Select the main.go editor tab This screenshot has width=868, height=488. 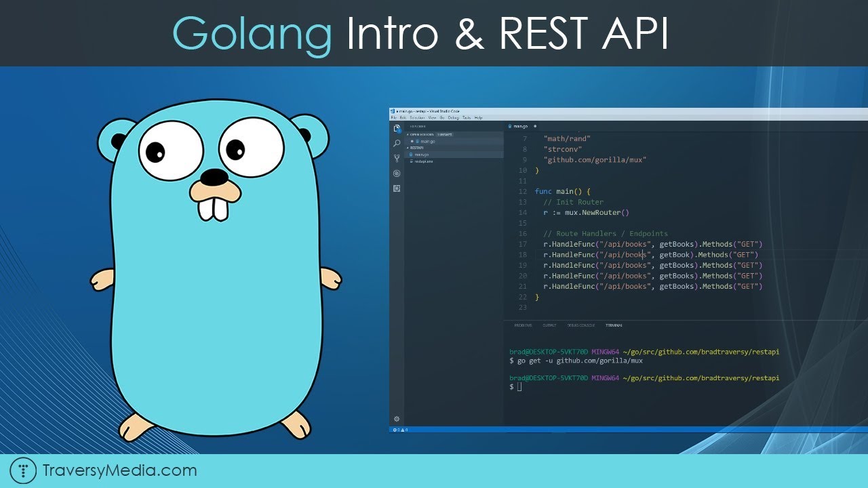pyautogui.click(x=519, y=126)
